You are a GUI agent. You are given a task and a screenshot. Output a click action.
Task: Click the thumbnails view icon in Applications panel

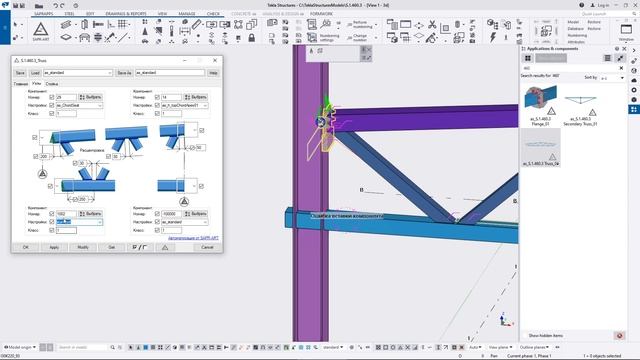tap(528, 58)
